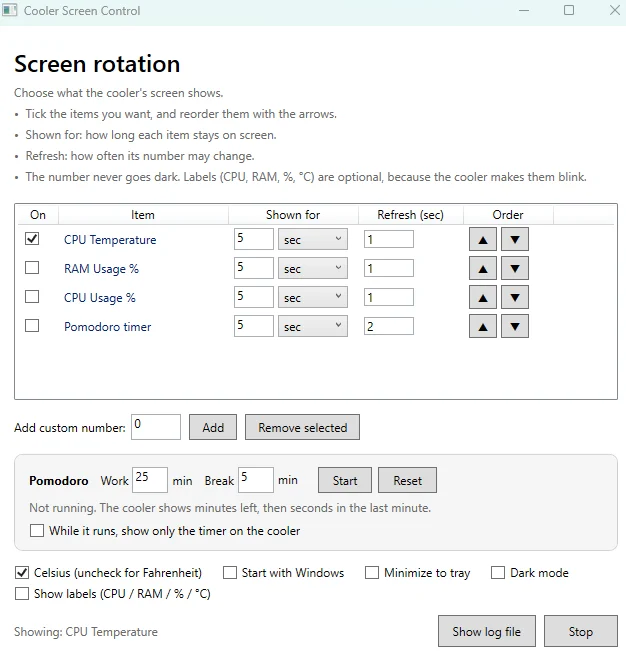Viewport: 626px width, 651px height.
Task: Focus the Pomodoro Break minutes field
Action: (x=256, y=480)
